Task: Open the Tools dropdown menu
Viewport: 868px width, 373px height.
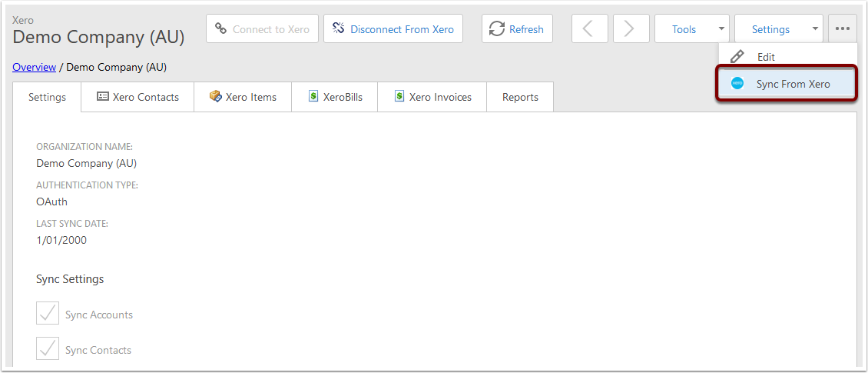Action: 692,28
